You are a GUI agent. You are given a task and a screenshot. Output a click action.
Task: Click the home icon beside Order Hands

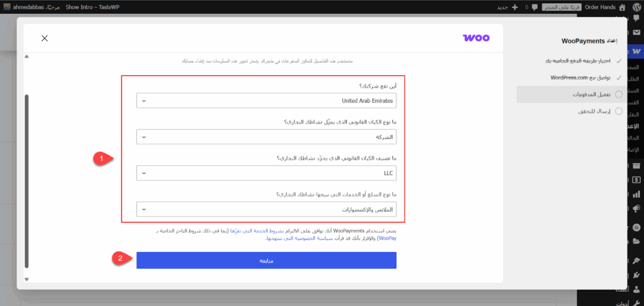[622, 7]
